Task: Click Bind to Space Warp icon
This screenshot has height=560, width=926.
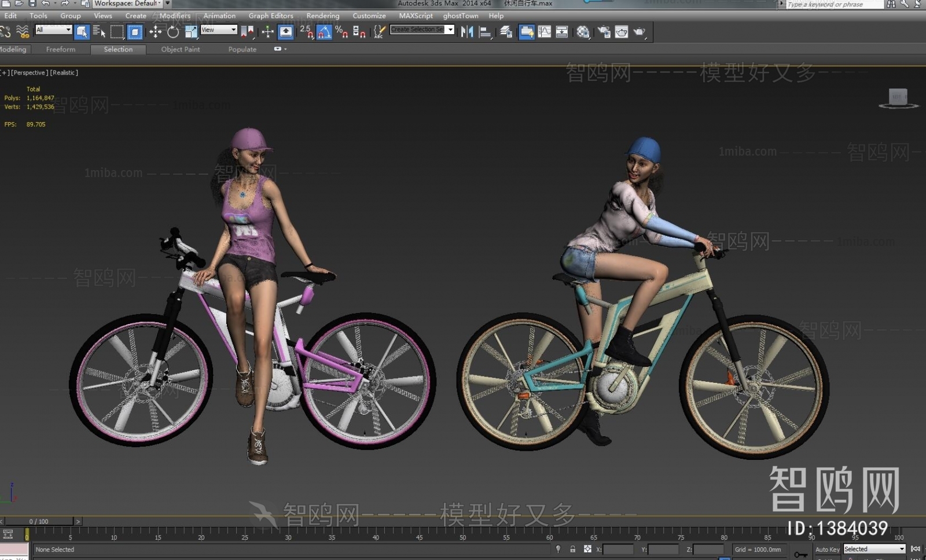Action: pyautogui.click(x=23, y=32)
